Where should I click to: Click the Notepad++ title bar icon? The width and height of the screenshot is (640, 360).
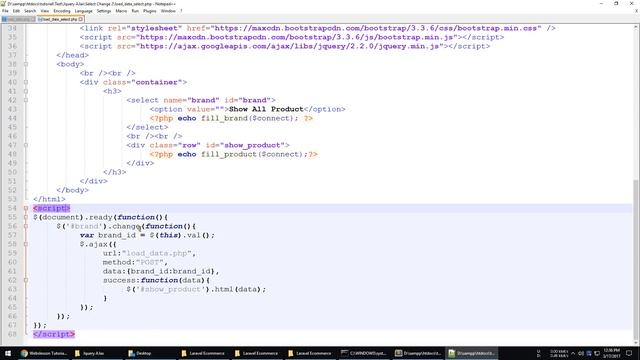(3, 4)
